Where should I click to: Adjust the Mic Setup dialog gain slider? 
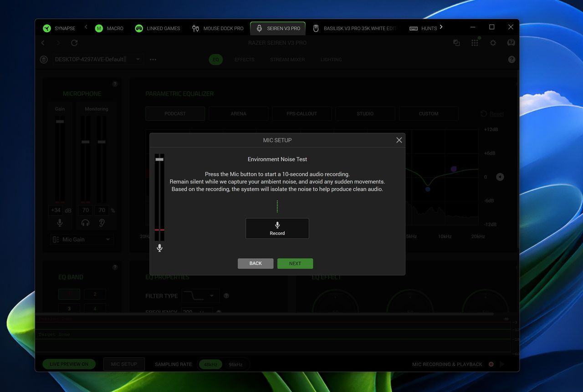point(159,159)
